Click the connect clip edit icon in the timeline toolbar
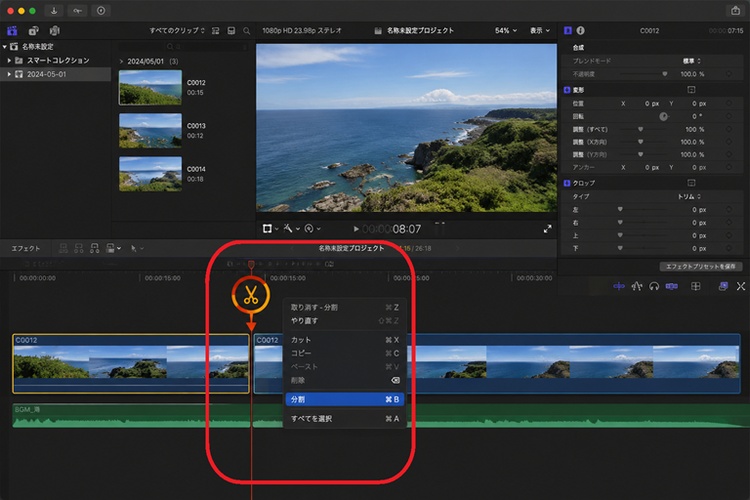Image resolution: width=750 pixels, height=500 pixels. [63, 248]
